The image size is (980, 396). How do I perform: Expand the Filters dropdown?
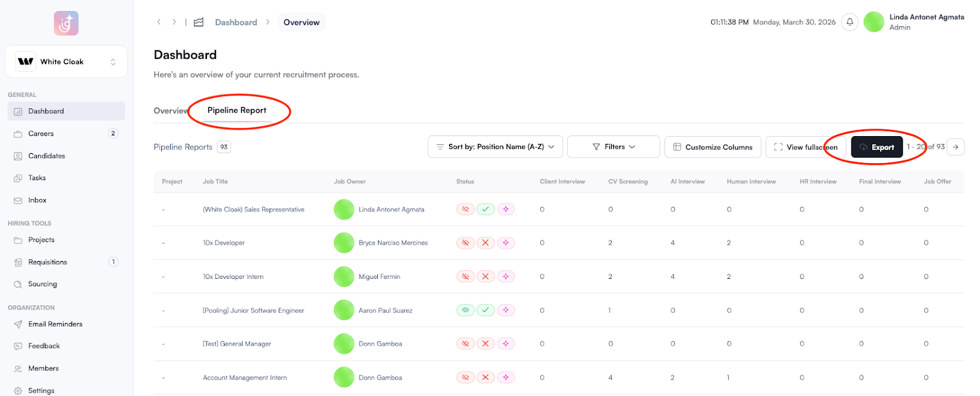click(x=614, y=147)
